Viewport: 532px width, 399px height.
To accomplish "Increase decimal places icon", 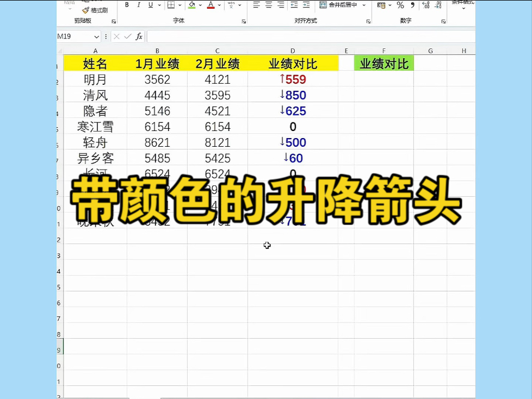I will coord(425,5).
